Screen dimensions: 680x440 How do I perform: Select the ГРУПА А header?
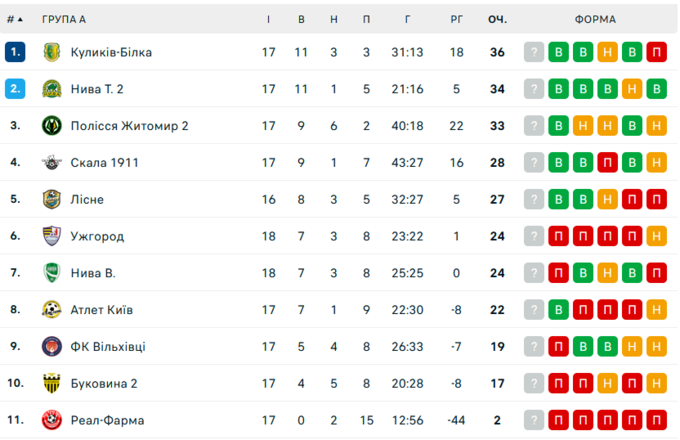[64, 19]
